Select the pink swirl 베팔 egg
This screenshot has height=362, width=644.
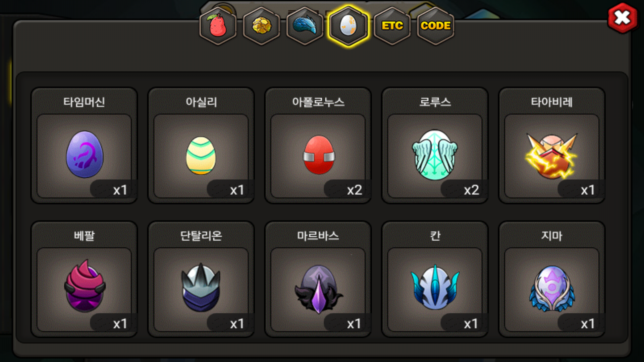click(85, 286)
